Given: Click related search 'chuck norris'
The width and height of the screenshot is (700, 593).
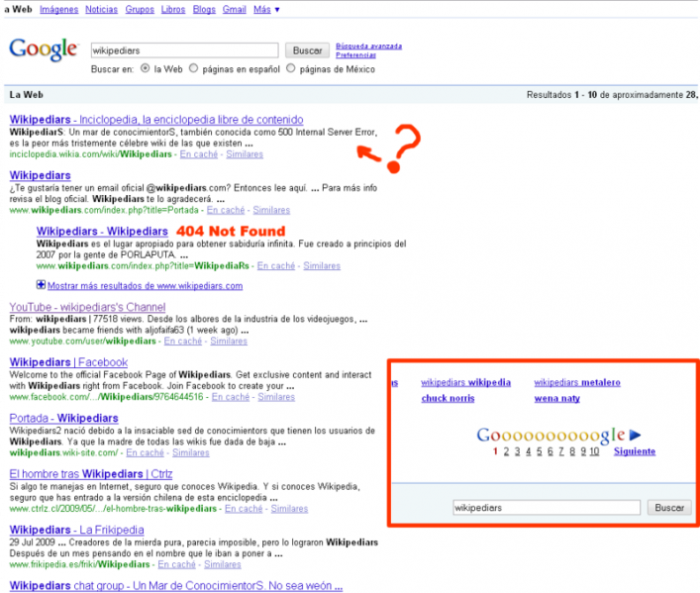Looking at the screenshot, I should [x=448, y=398].
